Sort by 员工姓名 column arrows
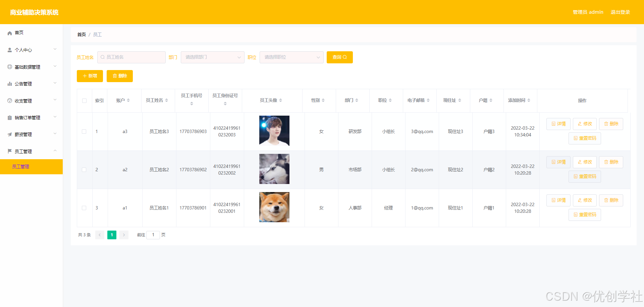The image size is (644, 307). pos(166,100)
